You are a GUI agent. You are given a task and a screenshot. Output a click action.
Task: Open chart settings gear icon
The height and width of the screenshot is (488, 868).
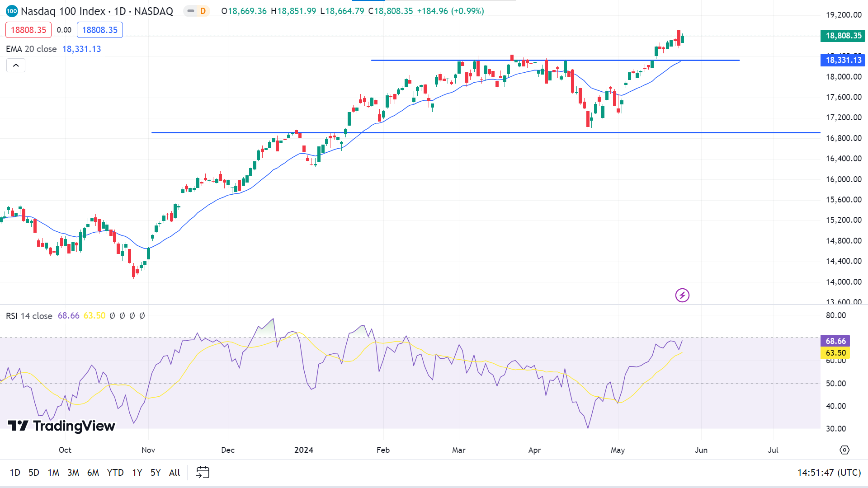[x=844, y=450]
